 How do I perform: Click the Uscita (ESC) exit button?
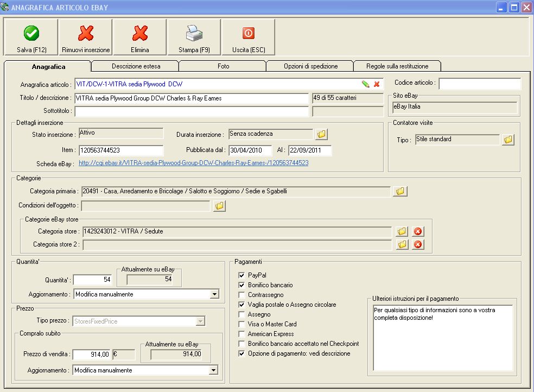(x=248, y=37)
